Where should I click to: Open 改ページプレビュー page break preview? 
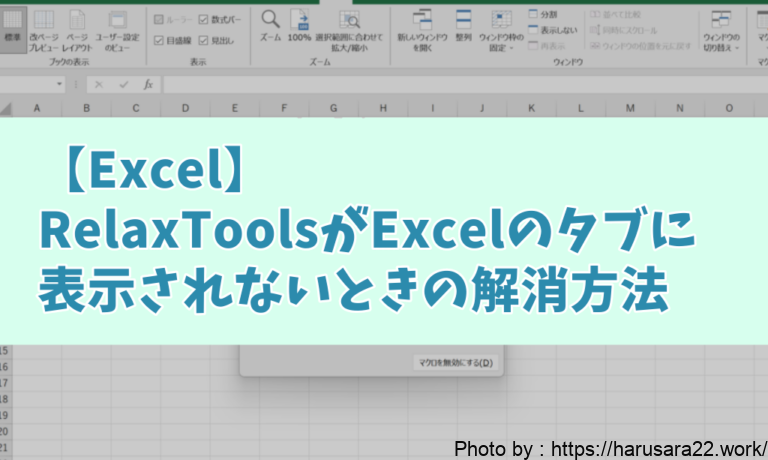click(x=44, y=30)
